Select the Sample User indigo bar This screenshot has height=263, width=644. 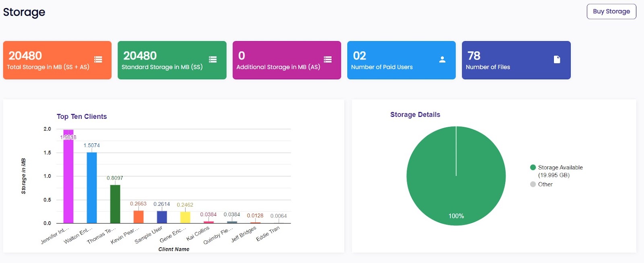(162, 217)
